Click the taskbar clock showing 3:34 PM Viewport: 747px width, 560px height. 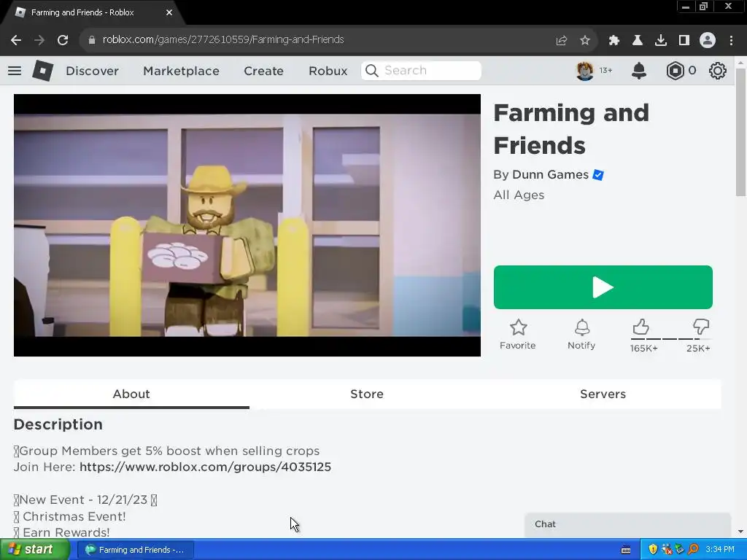[x=720, y=550]
